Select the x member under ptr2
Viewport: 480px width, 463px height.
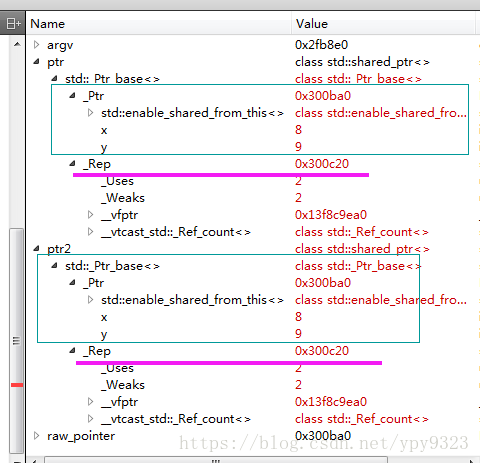(104, 317)
